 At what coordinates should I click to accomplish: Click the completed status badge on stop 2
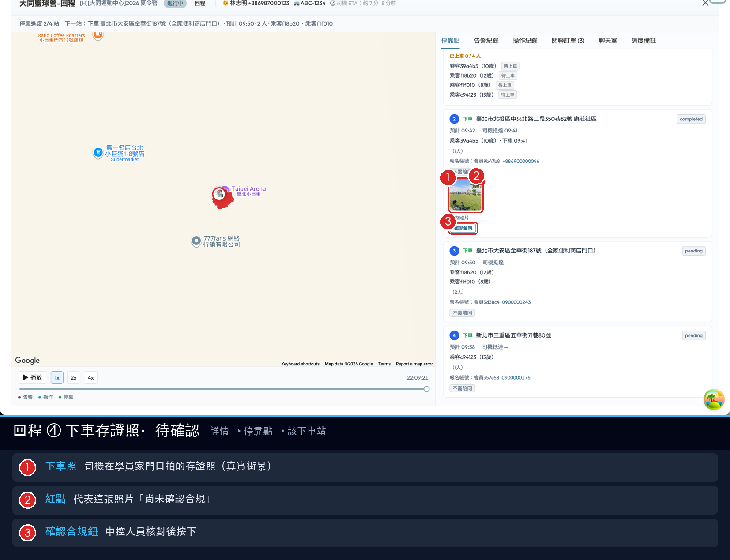[691, 119]
